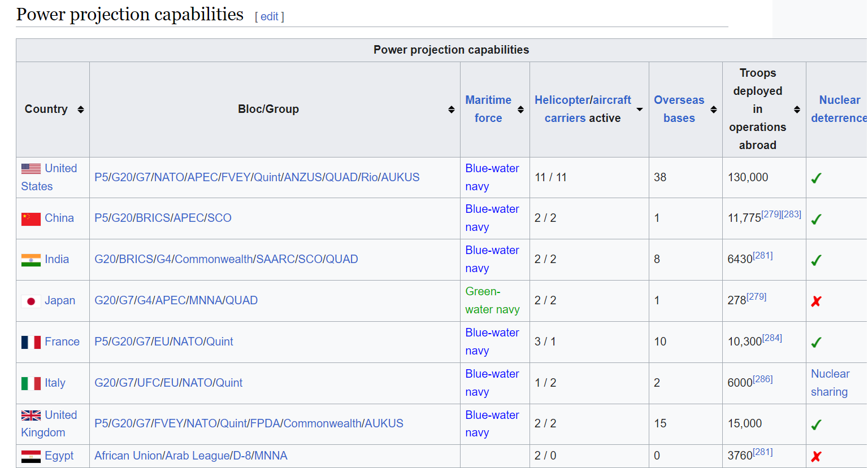Click the red cross in Japan row
868x468 pixels.
pyautogui.click(x=816, y=301)
